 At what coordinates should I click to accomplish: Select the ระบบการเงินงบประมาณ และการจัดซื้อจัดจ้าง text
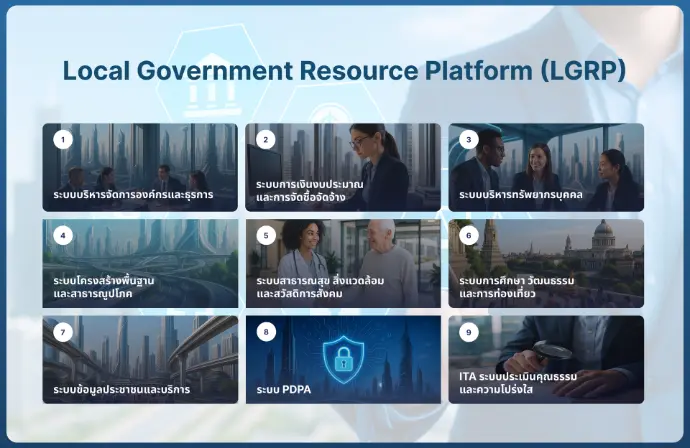click(310, 191)
